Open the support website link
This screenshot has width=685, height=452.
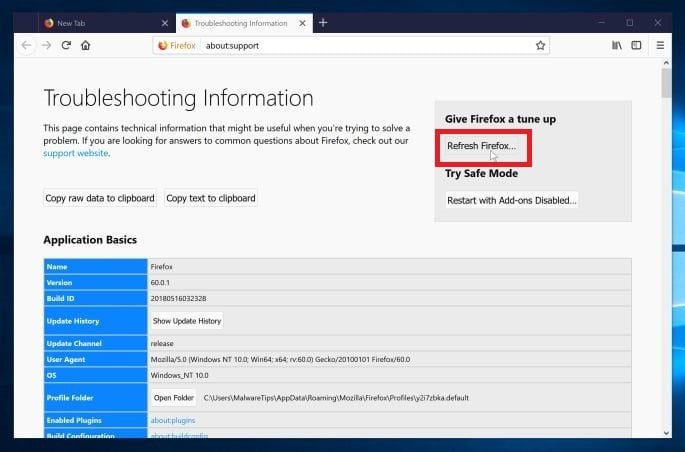point(76,153)
